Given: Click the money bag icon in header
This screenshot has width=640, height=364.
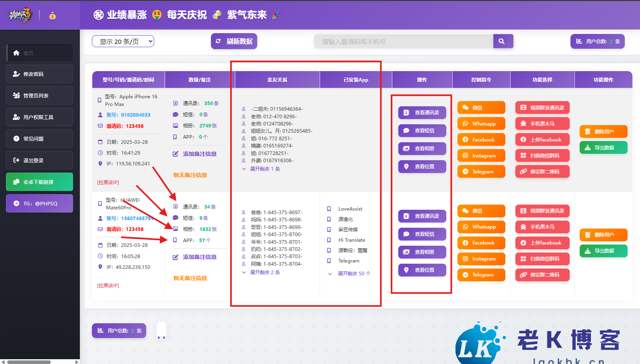Looking at the screenshot, I should click(x=52, y=16).
